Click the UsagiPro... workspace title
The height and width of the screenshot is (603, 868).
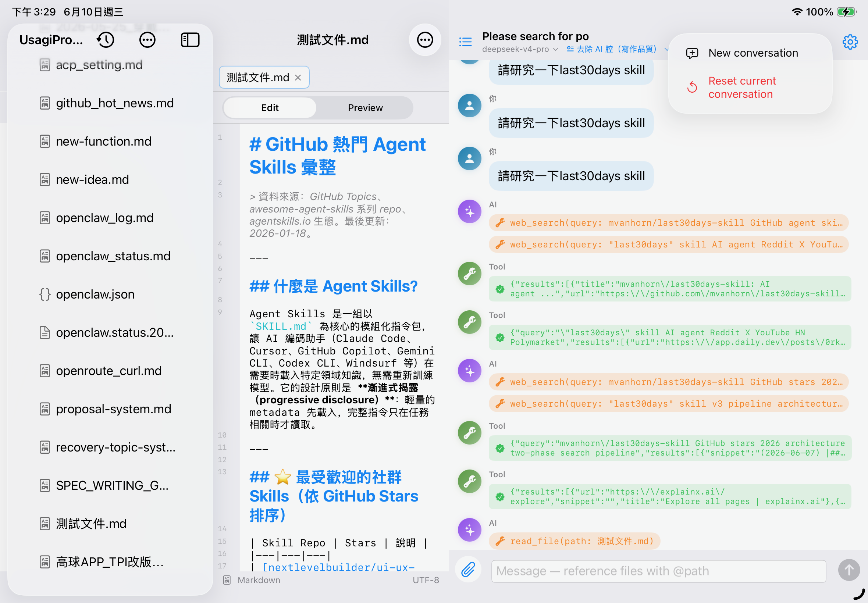point(51,40)
